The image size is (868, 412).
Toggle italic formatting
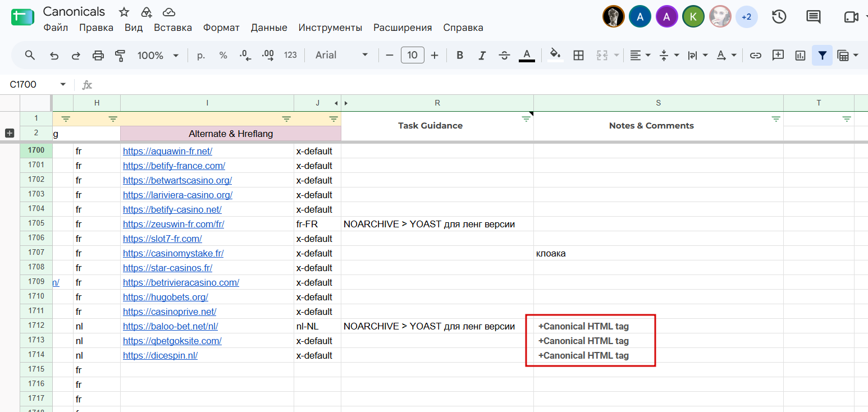[x=482, y=55]
